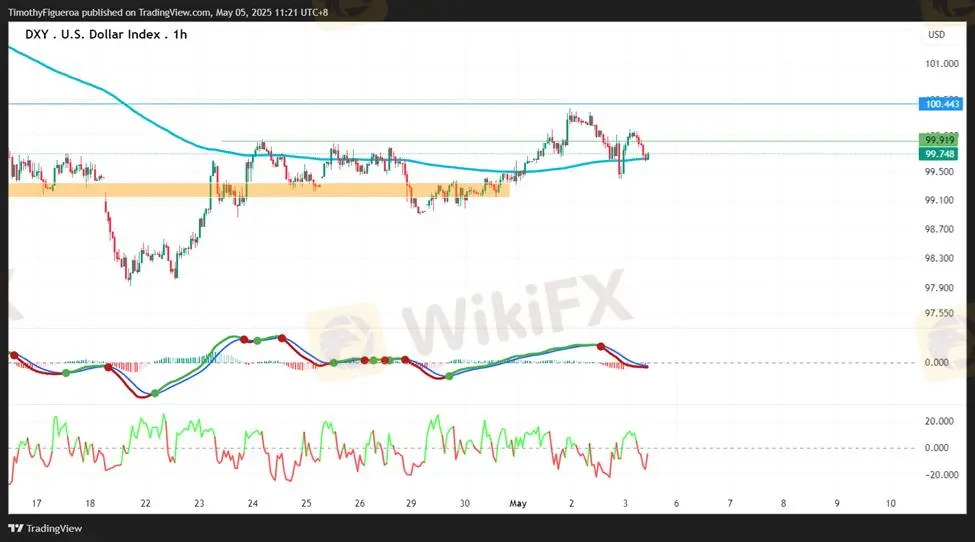Image resolution: width=975 pixels, height=542 pixels.
Task: Click the May label on the time axis
Action: (517, 503)
